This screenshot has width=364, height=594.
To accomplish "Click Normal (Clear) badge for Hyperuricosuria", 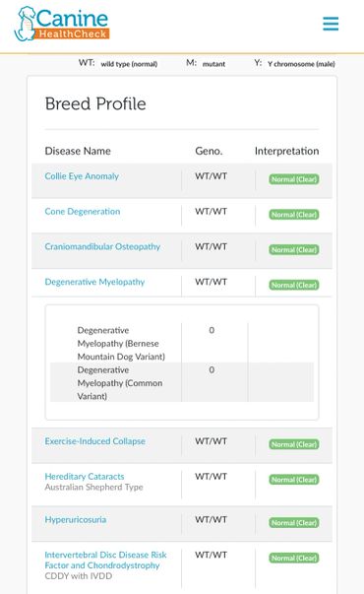I will point(294,523).
